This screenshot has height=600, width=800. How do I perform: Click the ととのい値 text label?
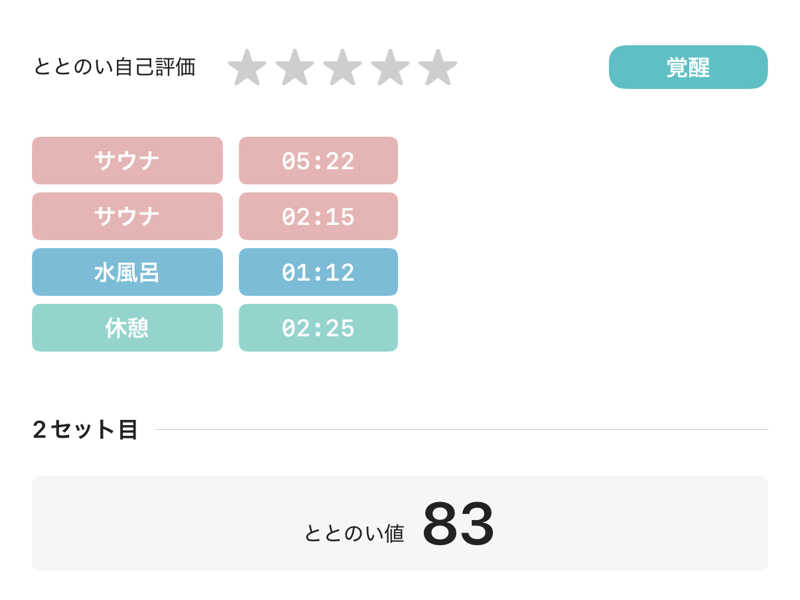pos(354,534)
